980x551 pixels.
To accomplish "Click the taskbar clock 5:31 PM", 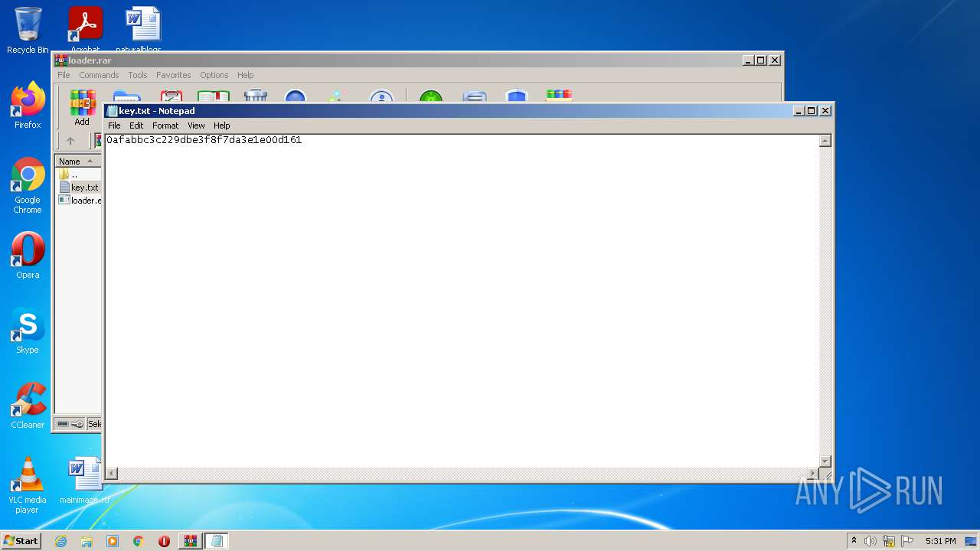I will click(x=940, y=541).
